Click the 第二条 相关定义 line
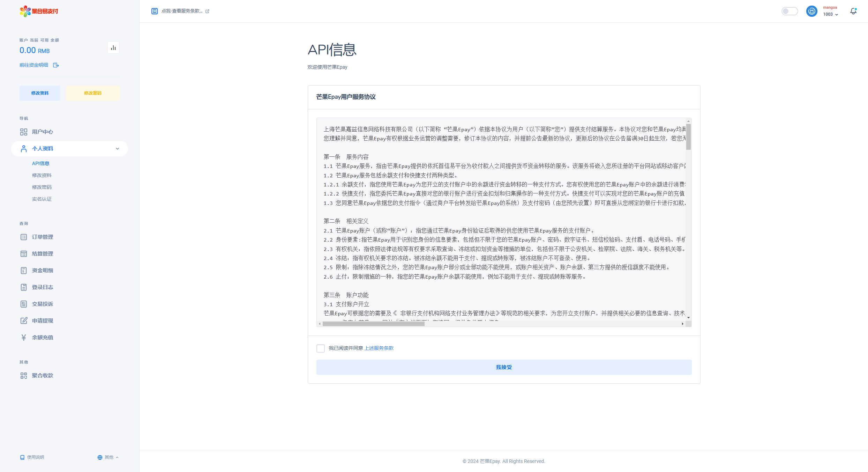Viewport: 868px width, 472px height. coord(346,221)
